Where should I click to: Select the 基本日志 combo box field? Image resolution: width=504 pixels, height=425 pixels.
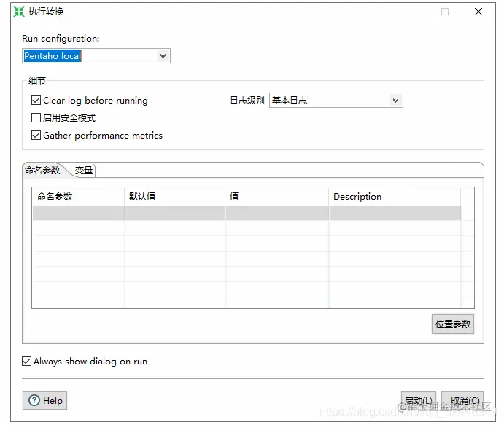click(x=336, y=100)
